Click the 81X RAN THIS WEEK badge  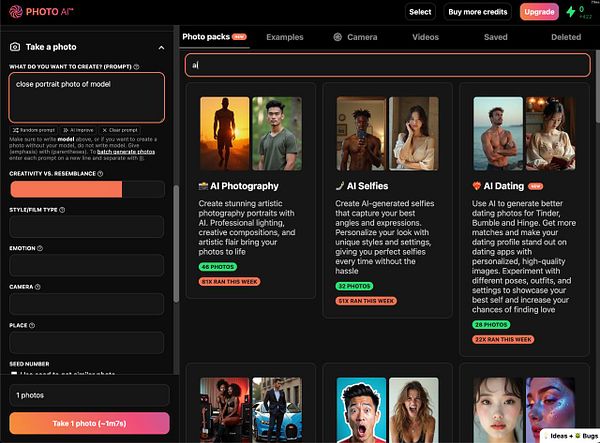pos(230,282)
